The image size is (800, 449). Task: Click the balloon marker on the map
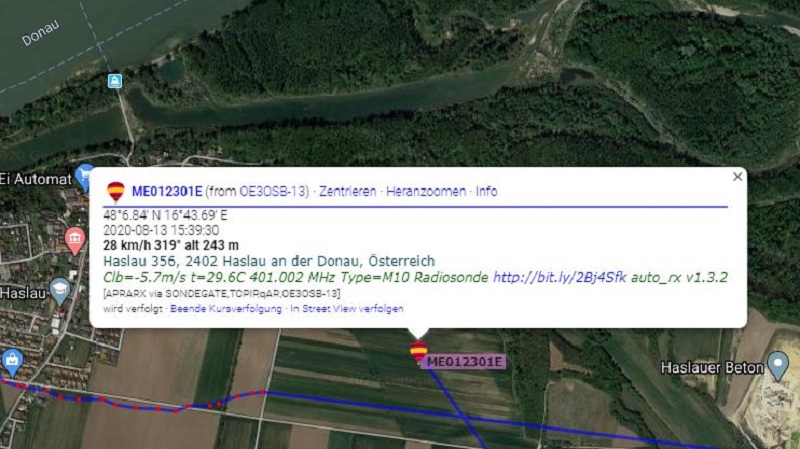pos(418,352)
